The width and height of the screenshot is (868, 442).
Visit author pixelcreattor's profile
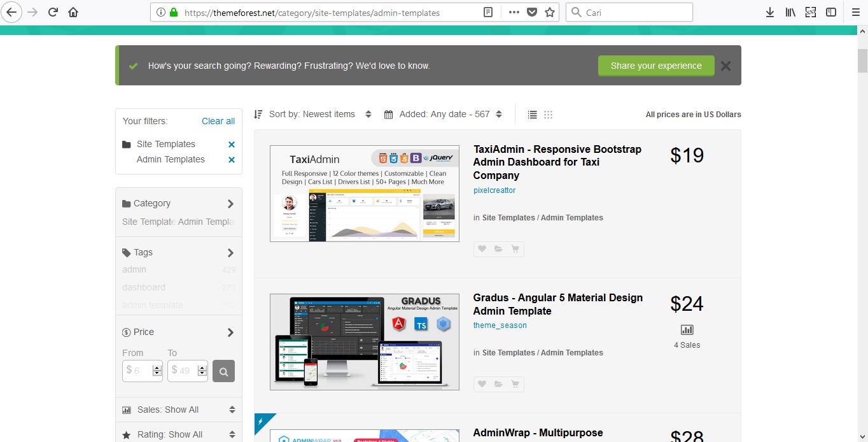494,190
